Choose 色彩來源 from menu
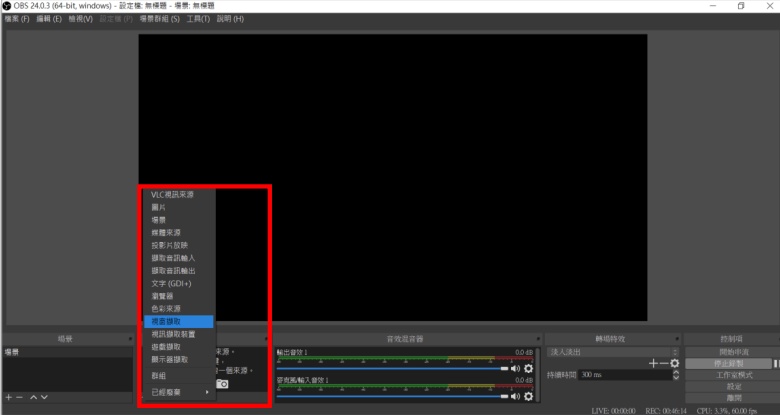The width and height of the screenshot is (780, 415). click(179, 309)
